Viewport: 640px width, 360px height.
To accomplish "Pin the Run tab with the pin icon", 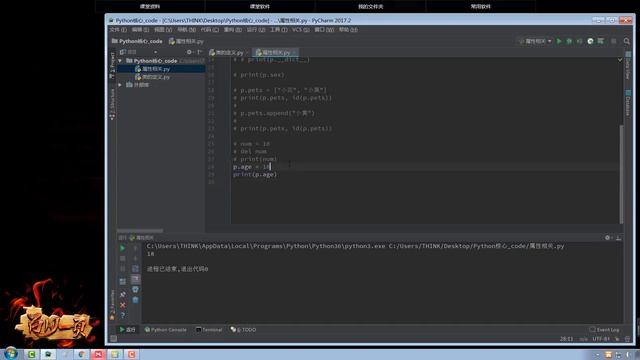I will (x=122, y=294).
